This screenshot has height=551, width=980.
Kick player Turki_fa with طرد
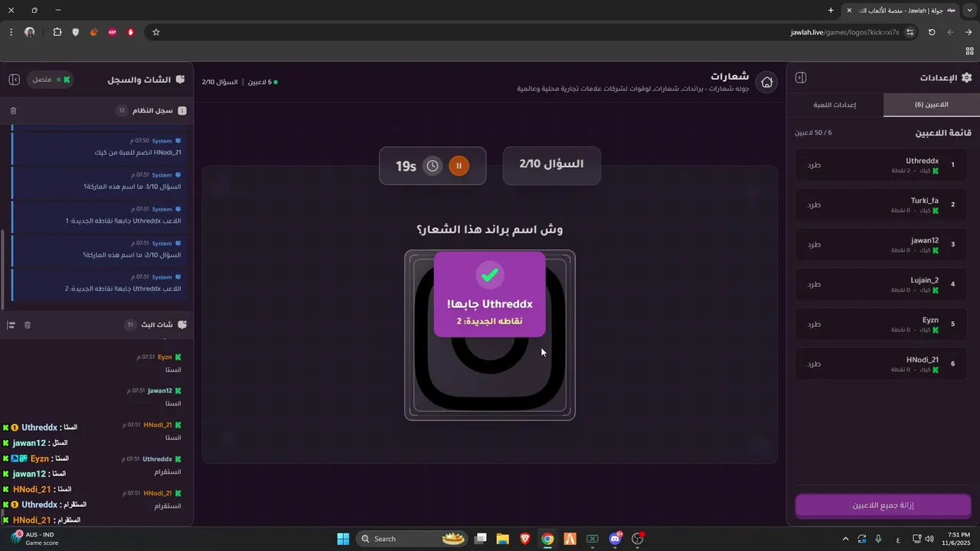click(x=813, y=204)
